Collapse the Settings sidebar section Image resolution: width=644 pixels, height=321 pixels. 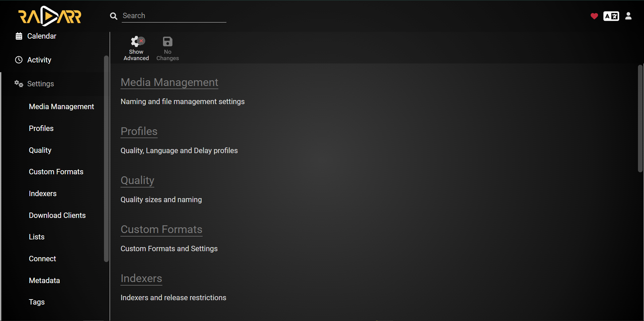pyautogui.click(x=40, y=84)
